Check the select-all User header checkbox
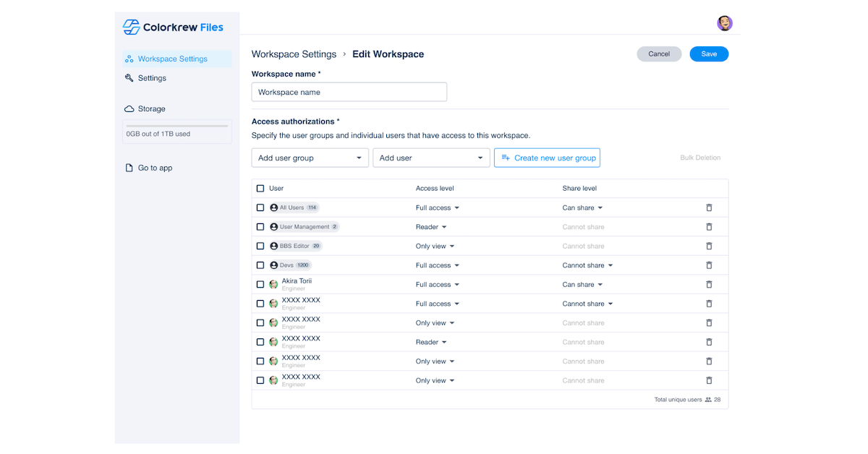The width and height of the screenshot is (868, 454). tap(260, 189)
